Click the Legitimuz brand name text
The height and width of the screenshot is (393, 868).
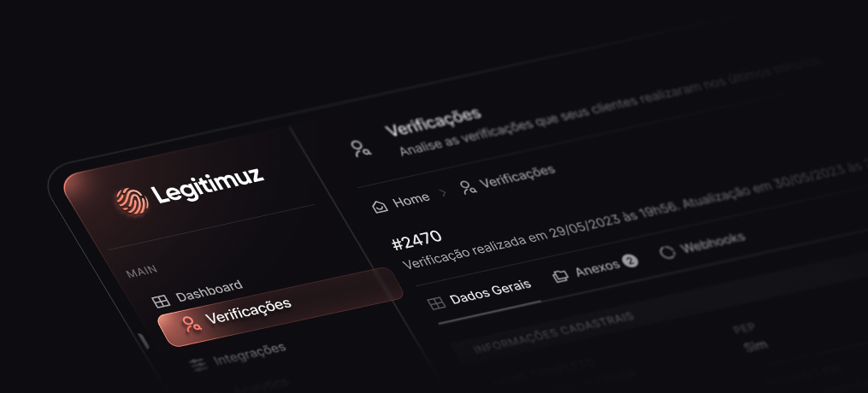[208, 185]
